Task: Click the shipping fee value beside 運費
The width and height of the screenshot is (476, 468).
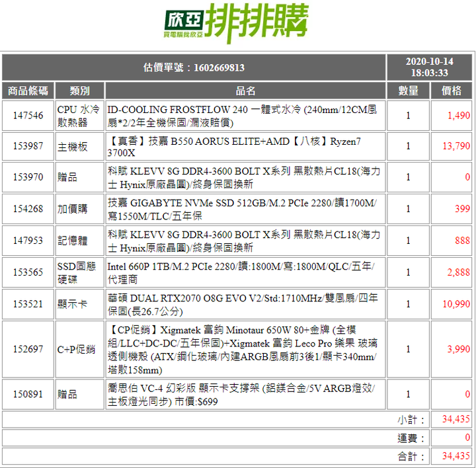Action: pyautogui.click(x=467, y=438)
